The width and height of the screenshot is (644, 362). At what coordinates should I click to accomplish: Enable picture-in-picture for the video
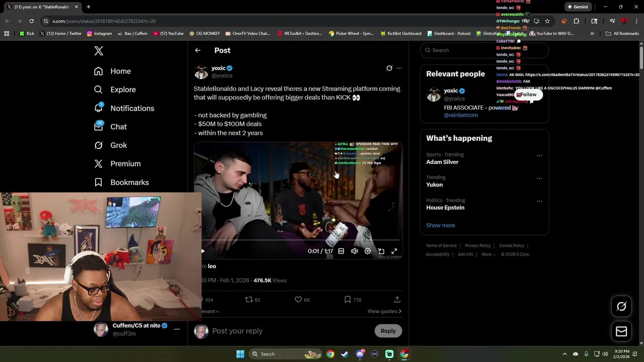(x=381, y=251)
